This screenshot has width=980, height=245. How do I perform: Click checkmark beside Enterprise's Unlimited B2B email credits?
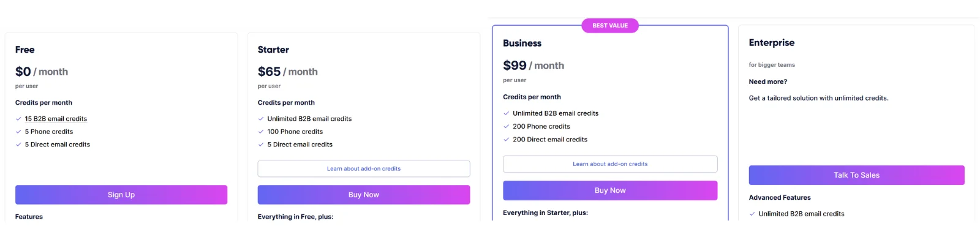[752, 214]
